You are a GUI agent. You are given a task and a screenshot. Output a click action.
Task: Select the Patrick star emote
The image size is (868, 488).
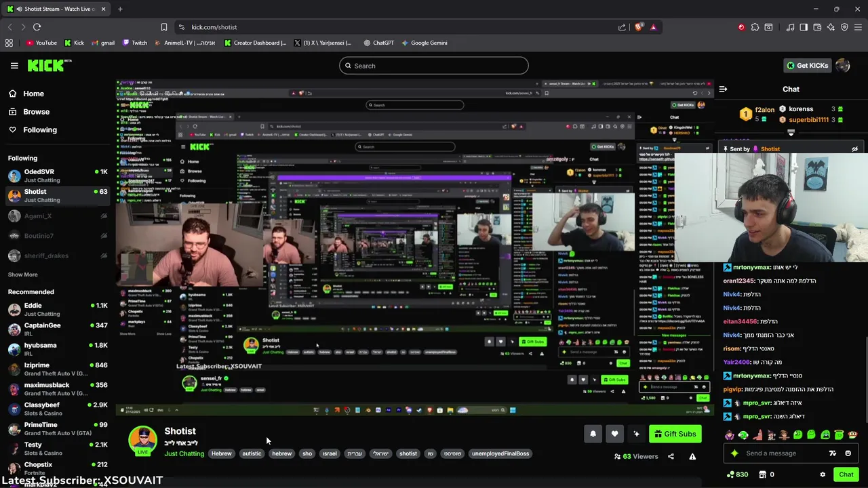757,435
